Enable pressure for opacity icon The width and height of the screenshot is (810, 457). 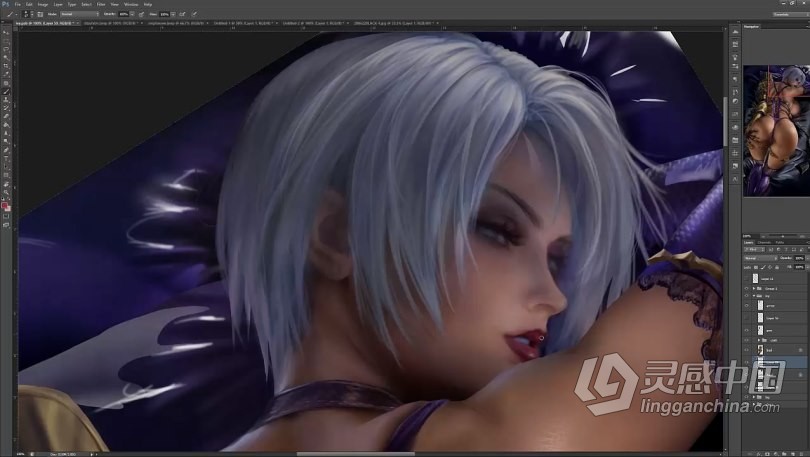point(141,14)
